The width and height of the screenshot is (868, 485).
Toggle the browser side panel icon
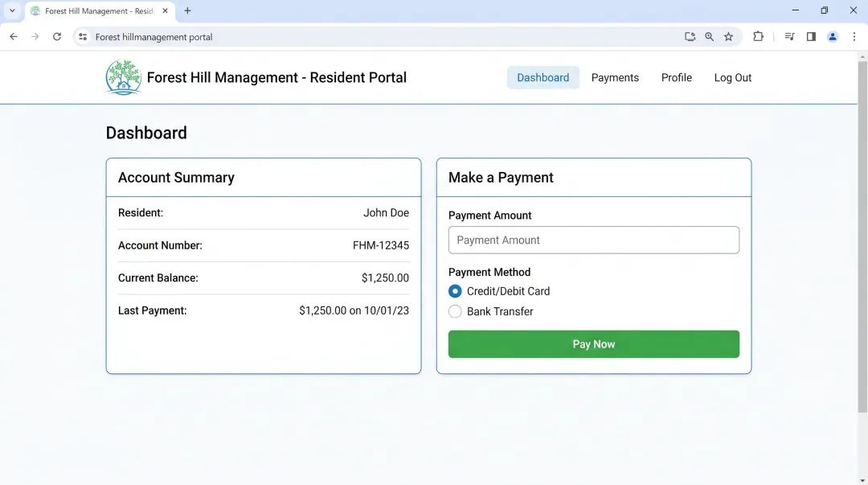coord(811,36)
